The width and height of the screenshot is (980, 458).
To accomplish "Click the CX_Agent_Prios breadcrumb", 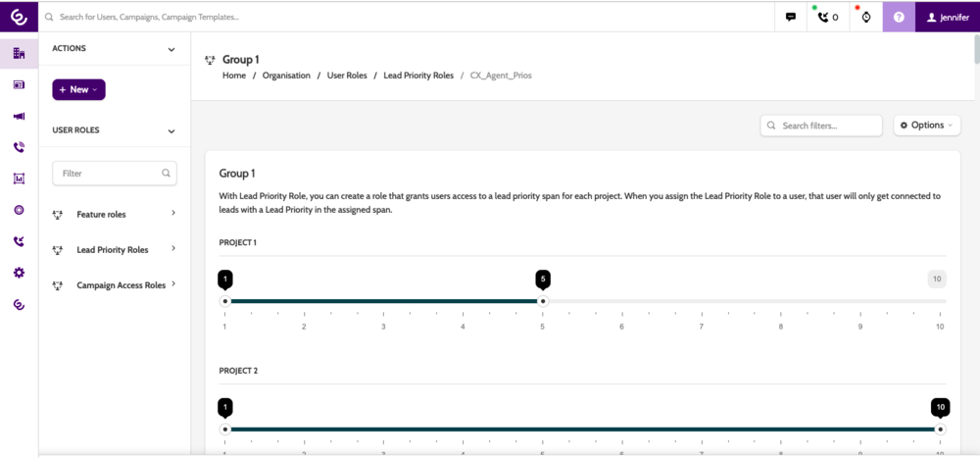I will (x=501, y=76).
